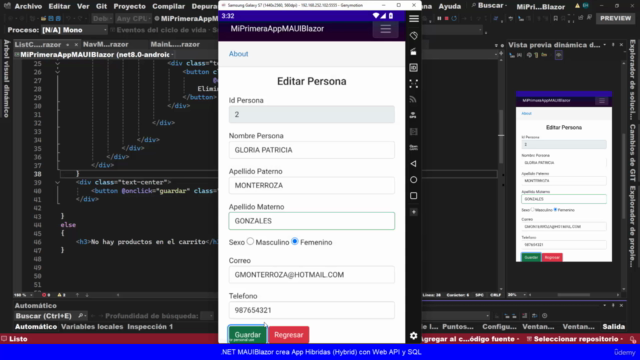
Task: Click Genymotion Android back triangle button
Action: coord(413,164)
